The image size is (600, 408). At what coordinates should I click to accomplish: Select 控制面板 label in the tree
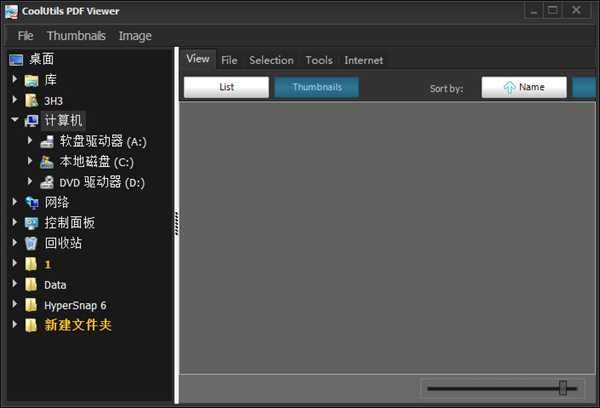point(69,223)
